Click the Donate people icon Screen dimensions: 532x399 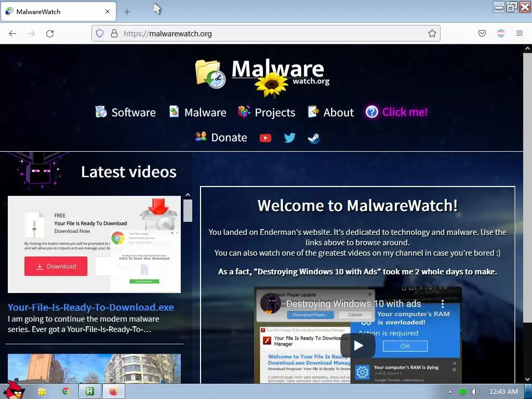click(201, 137)
